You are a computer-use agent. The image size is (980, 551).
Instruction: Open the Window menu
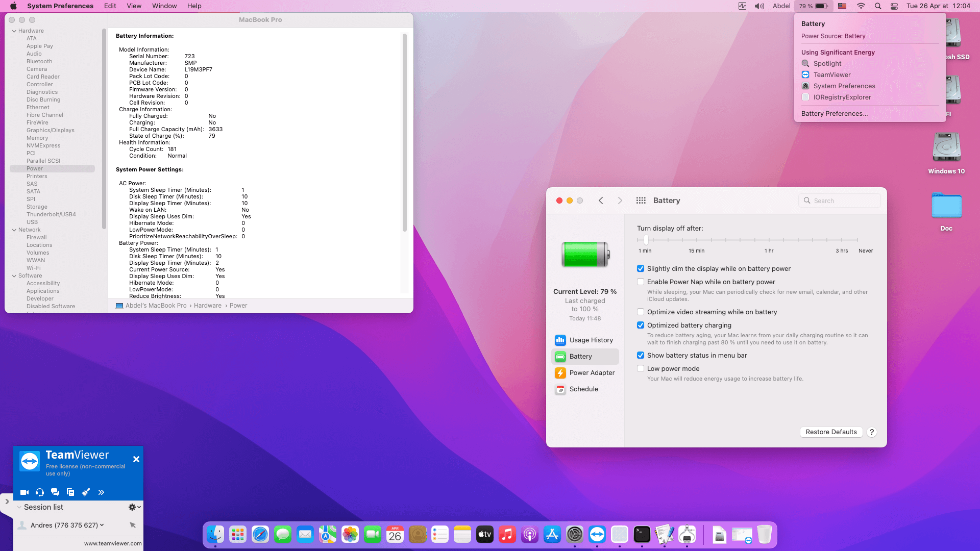point(164,6)
